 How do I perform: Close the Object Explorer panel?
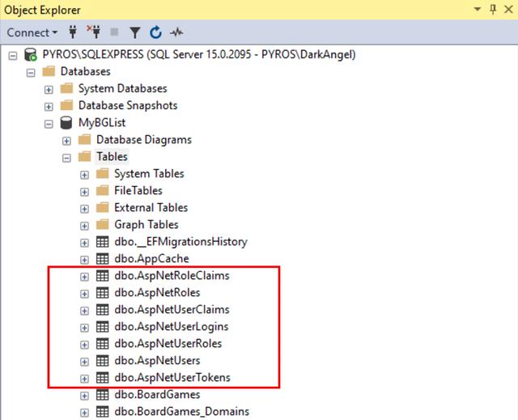click(509, 9)
